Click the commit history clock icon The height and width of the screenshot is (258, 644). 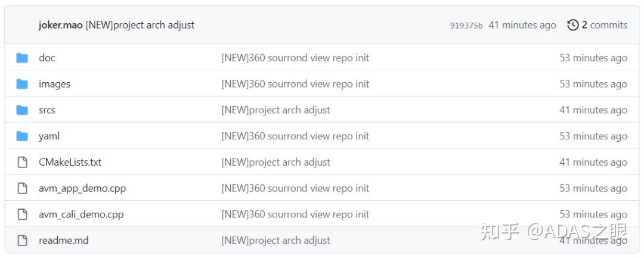(573, 25)
